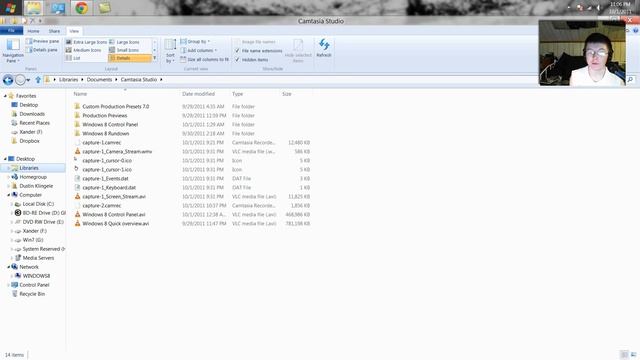Switch layout to Large Icons
Image resolution: width=640 pixels, height=360 pixels.
124,42
